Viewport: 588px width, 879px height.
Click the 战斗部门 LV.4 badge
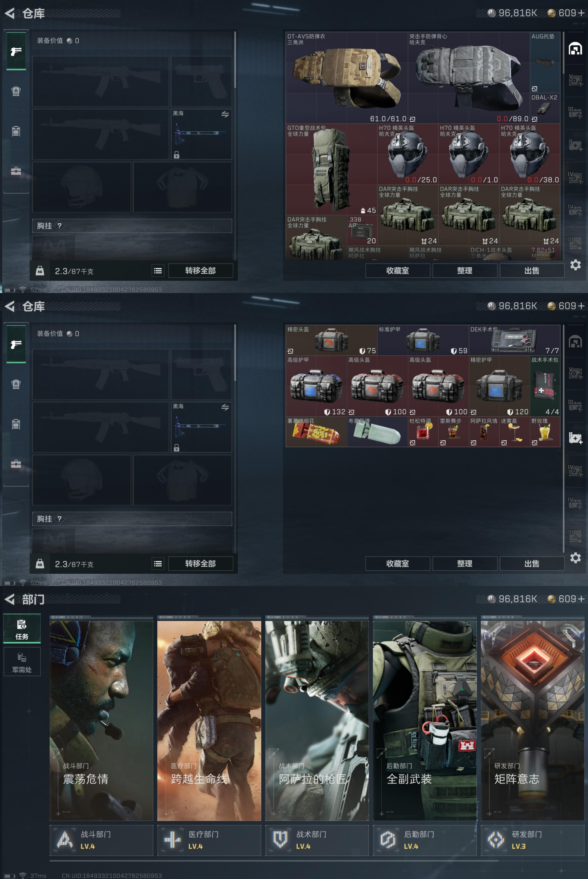coord(101,840)
